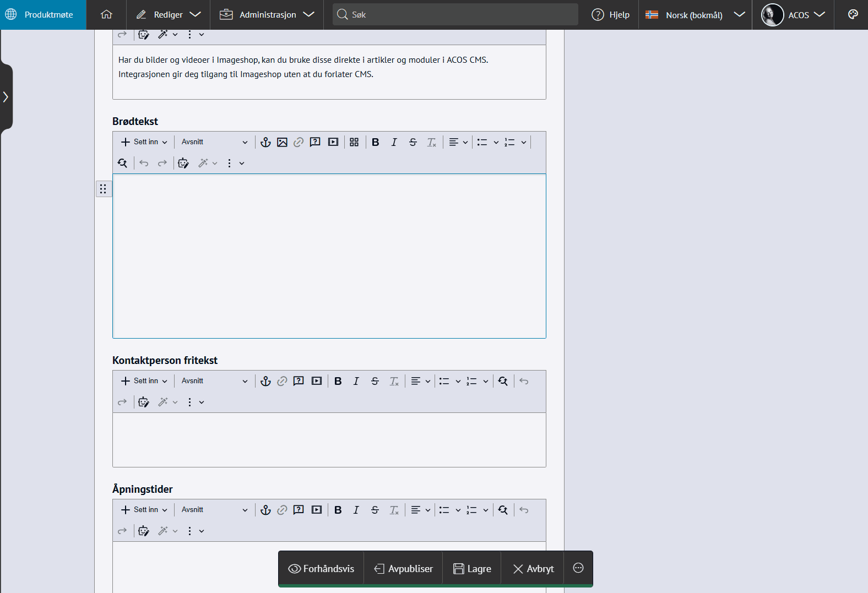This screenshot has height=593, width=868.
Task: Click Forhåndsvis to preview the page
Action: pos(321,569)
